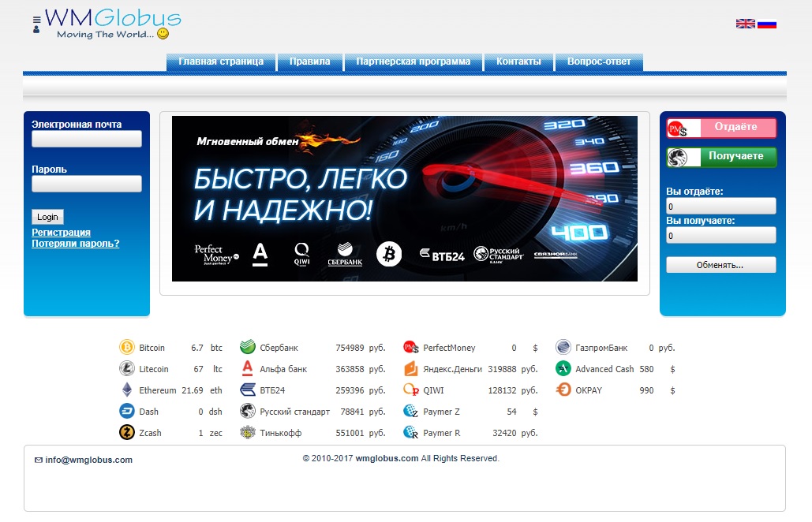
Task: Click the envelope icon by info email
Action: (x=39, y=460)
